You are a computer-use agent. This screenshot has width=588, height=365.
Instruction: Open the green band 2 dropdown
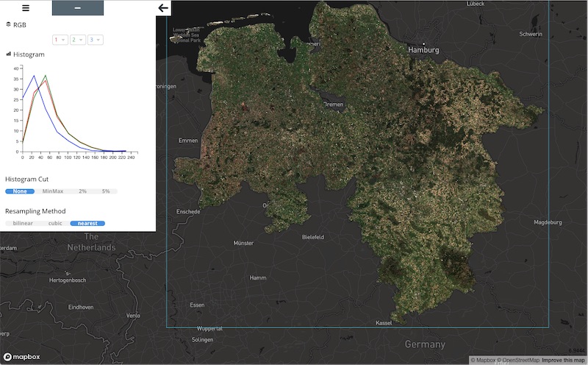point(77,39)
